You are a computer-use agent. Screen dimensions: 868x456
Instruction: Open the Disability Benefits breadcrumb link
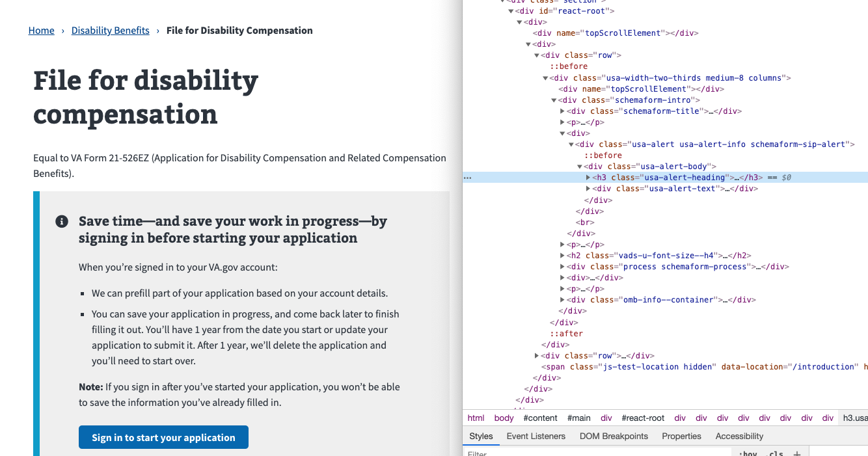click(111, 31)
